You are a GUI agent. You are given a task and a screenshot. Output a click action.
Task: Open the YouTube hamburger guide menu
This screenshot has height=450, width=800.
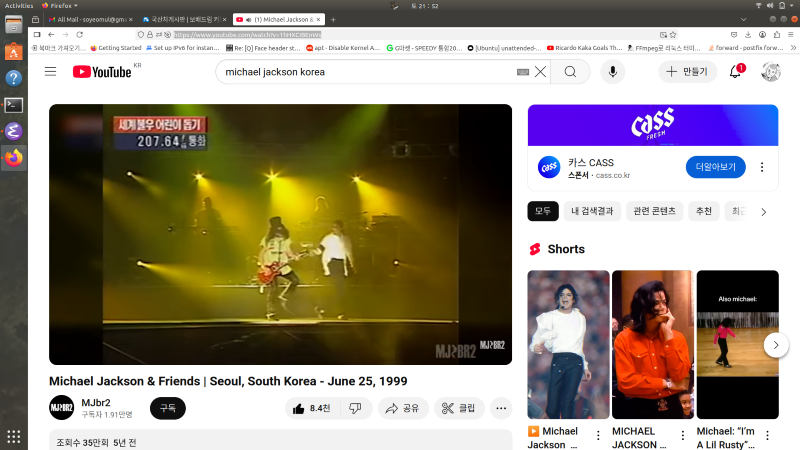pyautogui.click(x=50, y=71)
